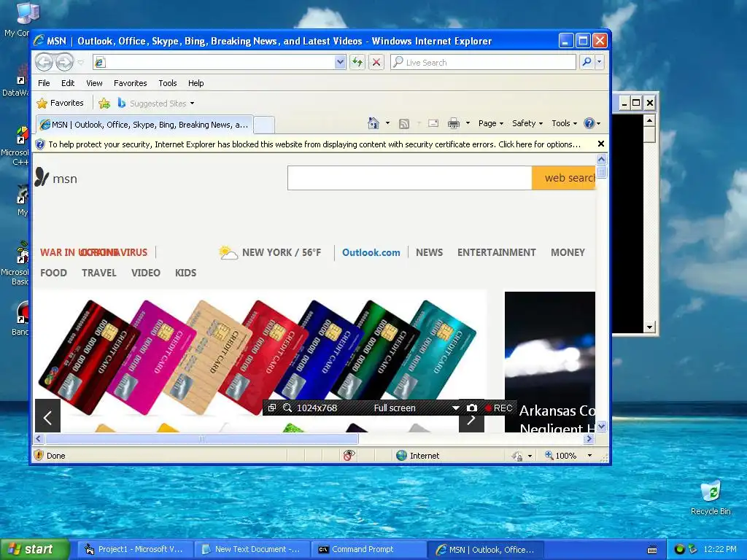Viewport: 747px width, 560px height.
Task: Go to the FOOD section
Action: tap(53, 273)
